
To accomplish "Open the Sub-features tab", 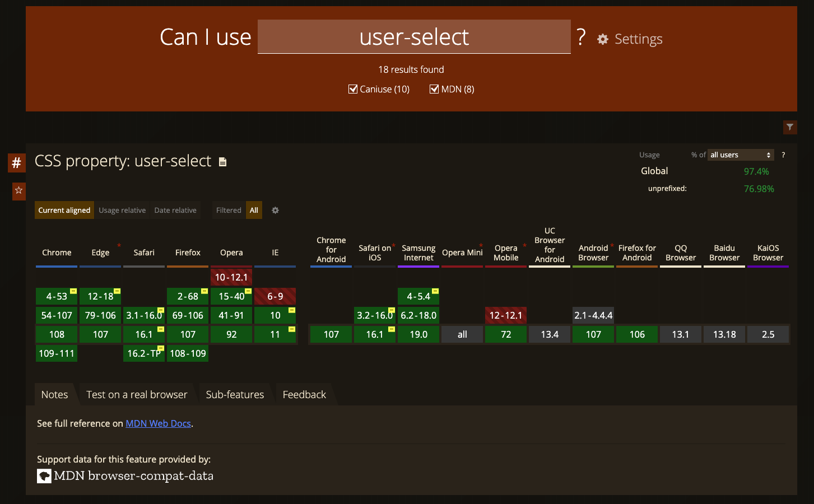I will [x=235, y=394].
